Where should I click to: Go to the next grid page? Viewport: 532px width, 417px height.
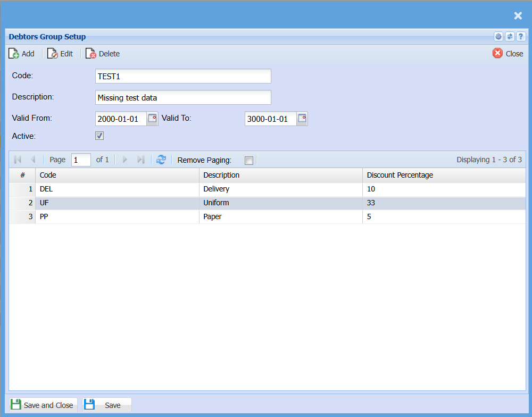[126, 160]
